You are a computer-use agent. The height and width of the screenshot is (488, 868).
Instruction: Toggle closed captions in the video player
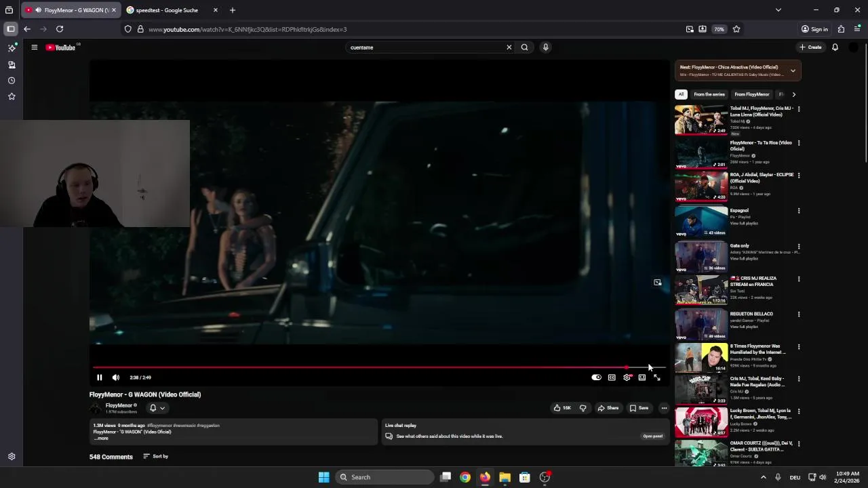coord(612,378)
